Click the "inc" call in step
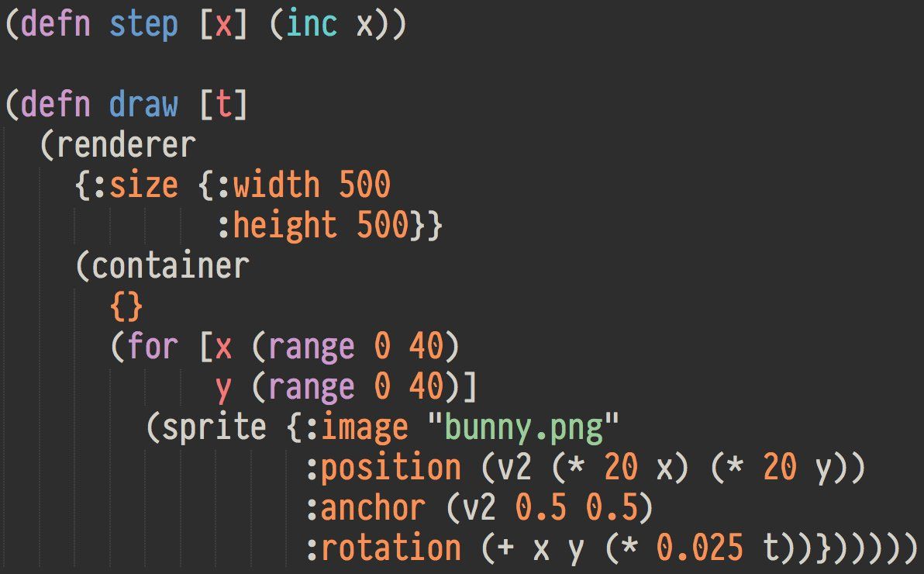 click(x=312, y=23)
